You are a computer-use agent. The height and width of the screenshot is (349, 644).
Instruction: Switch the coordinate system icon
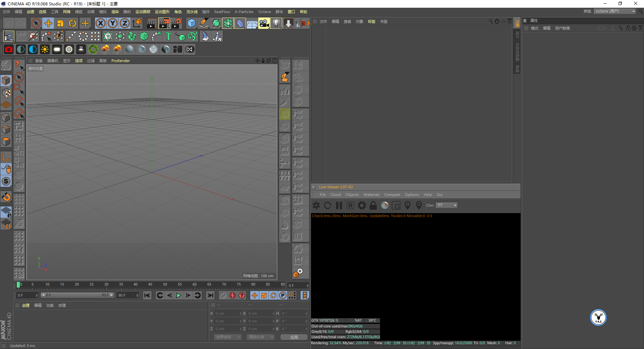(137, 23)
